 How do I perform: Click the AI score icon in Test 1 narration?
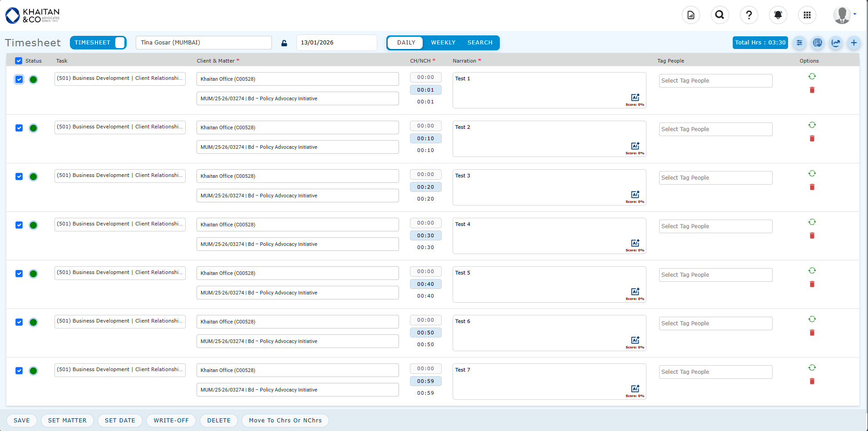pos(635,98)
